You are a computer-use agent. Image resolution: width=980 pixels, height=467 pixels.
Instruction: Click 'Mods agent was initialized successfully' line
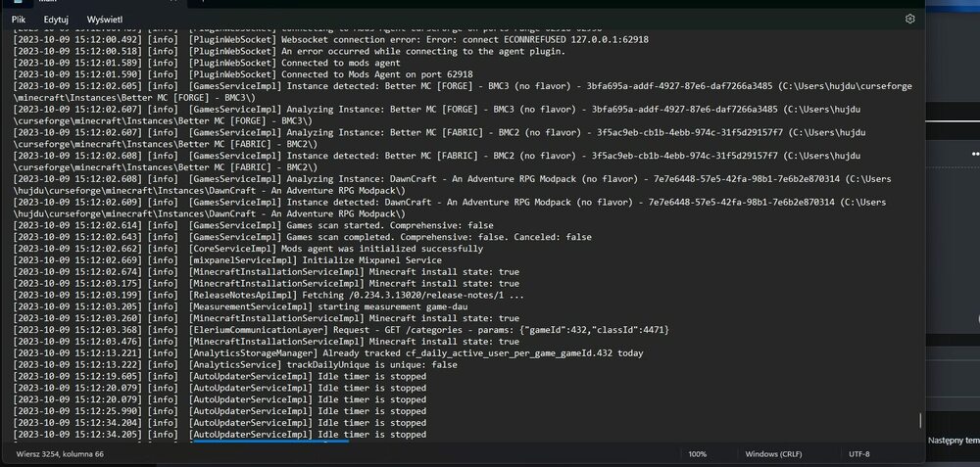[248, 249]
